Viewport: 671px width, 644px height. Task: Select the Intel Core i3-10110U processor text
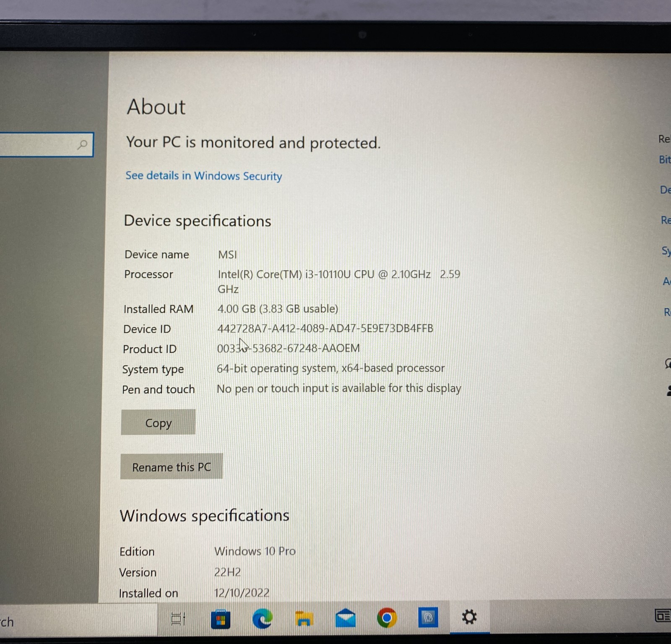coord(338,282)
